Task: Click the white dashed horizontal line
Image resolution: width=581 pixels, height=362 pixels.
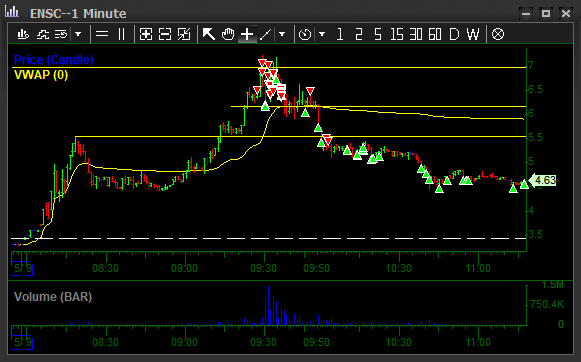Action: (269, 239)
